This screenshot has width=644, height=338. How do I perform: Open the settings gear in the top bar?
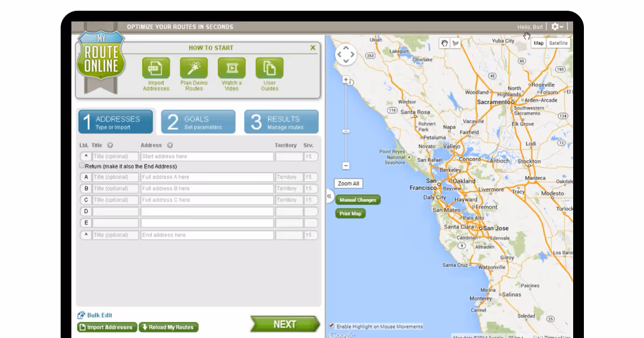(x=555, y=26)
